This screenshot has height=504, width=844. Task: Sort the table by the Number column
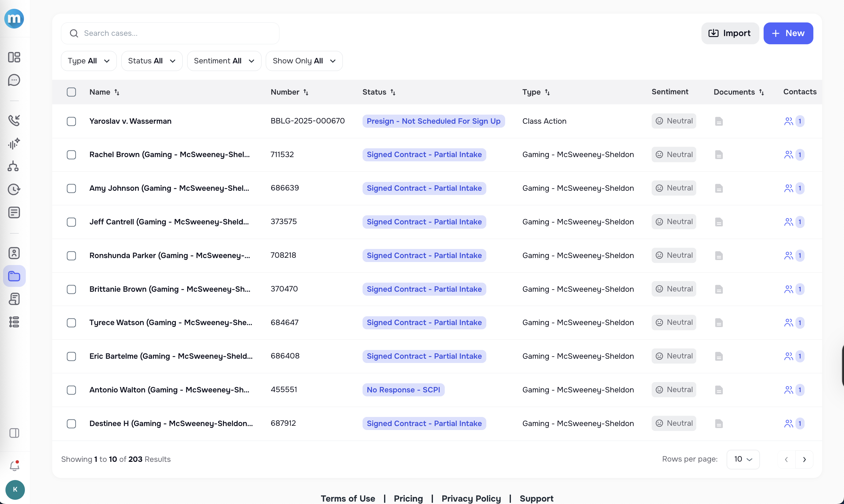pyautogui.click(x=290, y=92)
